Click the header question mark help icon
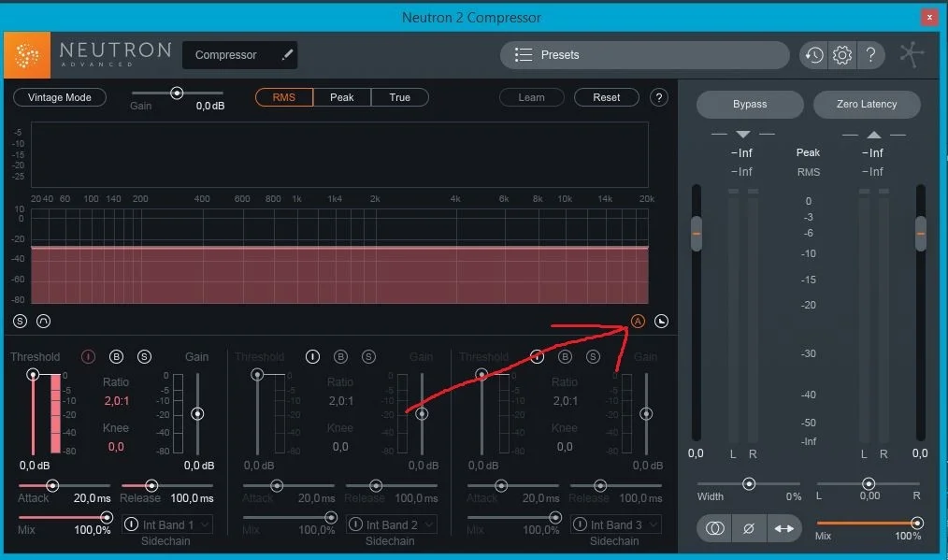 tap(870, 55)
